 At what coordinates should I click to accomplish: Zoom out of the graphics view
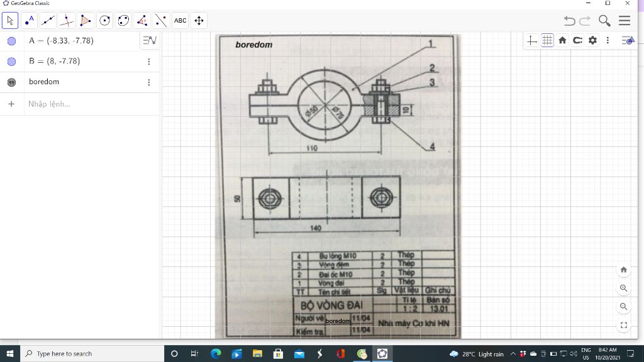point(623,307)
